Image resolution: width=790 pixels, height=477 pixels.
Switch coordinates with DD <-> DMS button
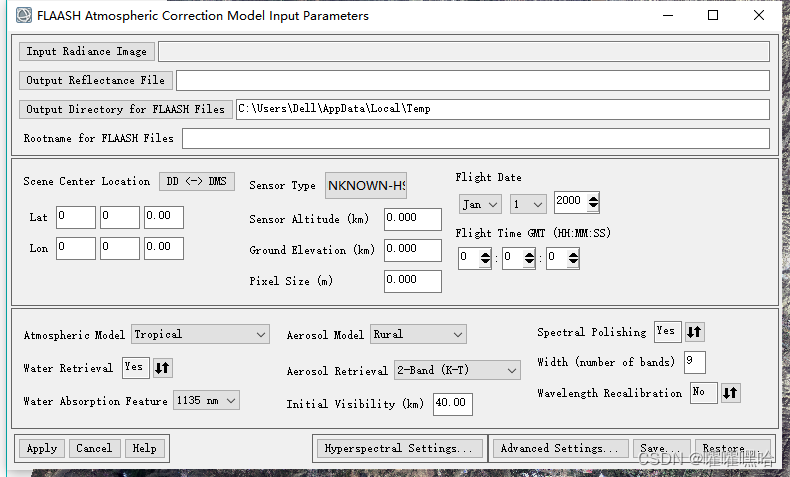coord(197,181)
